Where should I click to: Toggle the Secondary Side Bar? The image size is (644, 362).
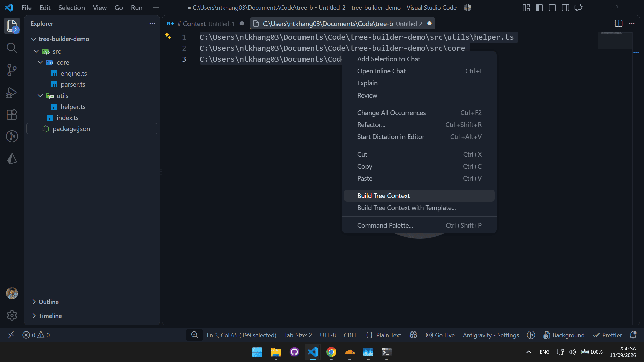(x=566, y=7)
